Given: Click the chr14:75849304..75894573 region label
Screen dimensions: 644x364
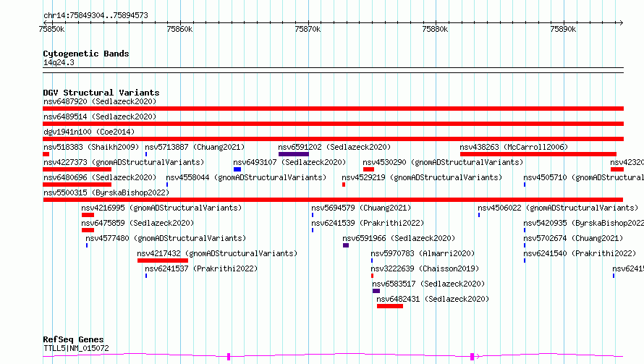Looking at the screenshot, I should pyautogui.click(x=96, y=15).
